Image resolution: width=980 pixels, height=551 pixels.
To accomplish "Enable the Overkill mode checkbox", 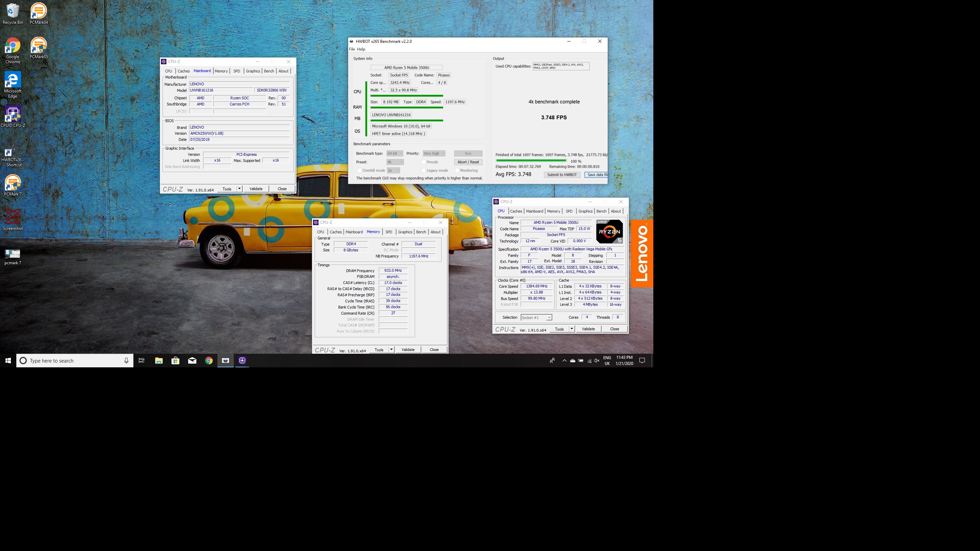I will (359, 170).
